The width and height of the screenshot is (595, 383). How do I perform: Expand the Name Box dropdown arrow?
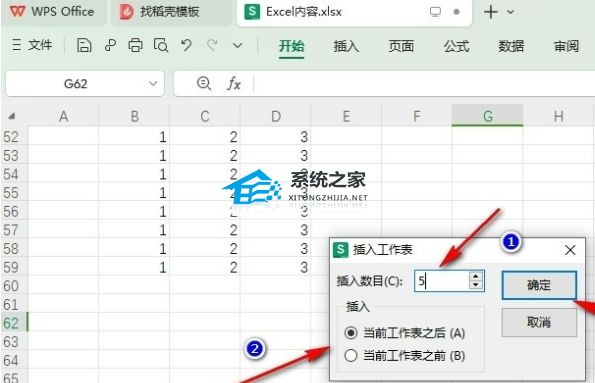pyautogui.click(x=153, y=83)
